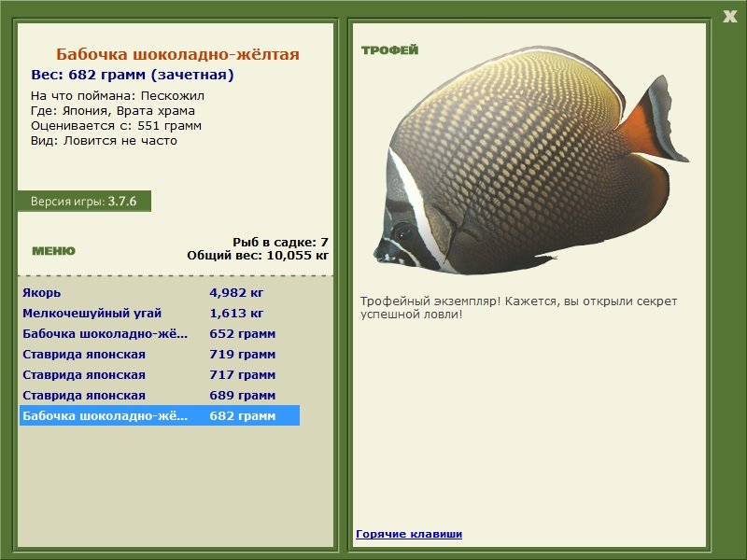Select Ставрида японская 719 грамм row
Image resolution: width=747 pixels, height=560 pixels.
click(x=159, y=354)
